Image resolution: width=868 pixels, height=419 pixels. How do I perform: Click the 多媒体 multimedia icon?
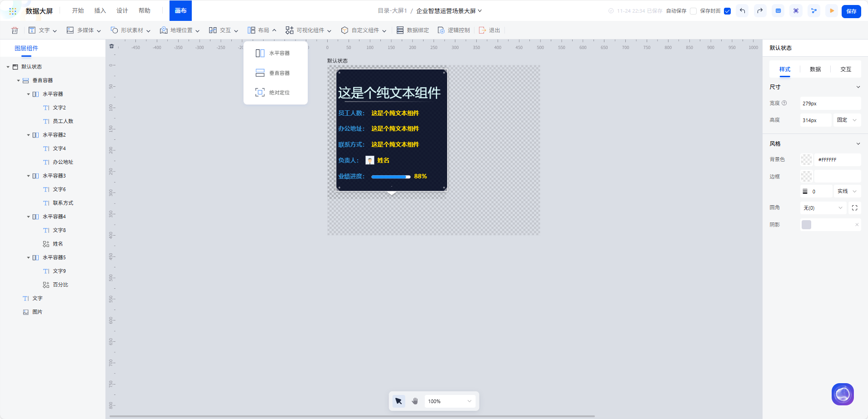[70, 30]
